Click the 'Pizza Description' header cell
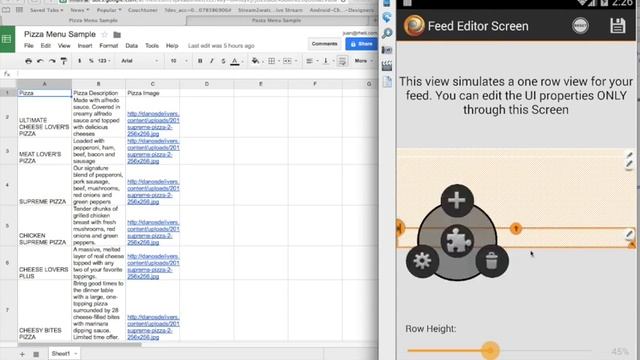This screenshot has height=360, width=640. tap(98, 93)
